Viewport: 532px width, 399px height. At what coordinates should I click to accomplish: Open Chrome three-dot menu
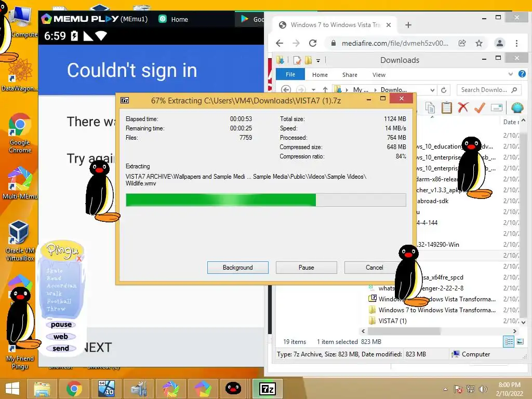516,43
